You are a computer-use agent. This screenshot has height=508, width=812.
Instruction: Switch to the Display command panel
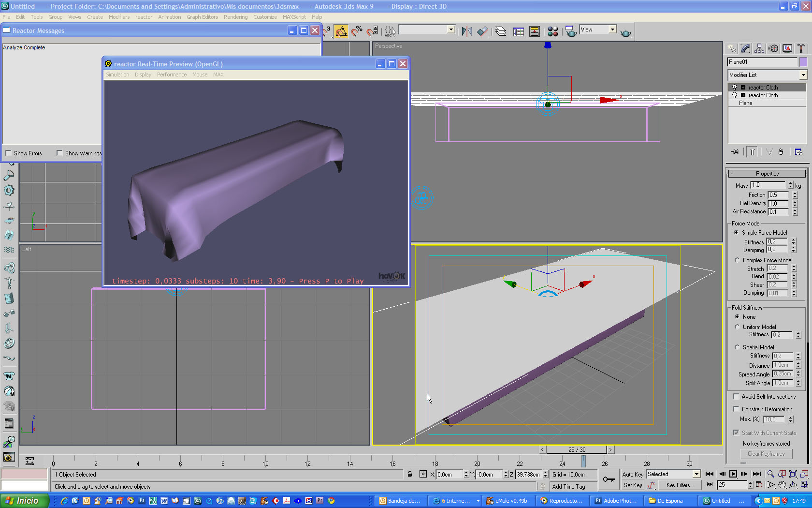pyautogui.click(x=788, y=48)
